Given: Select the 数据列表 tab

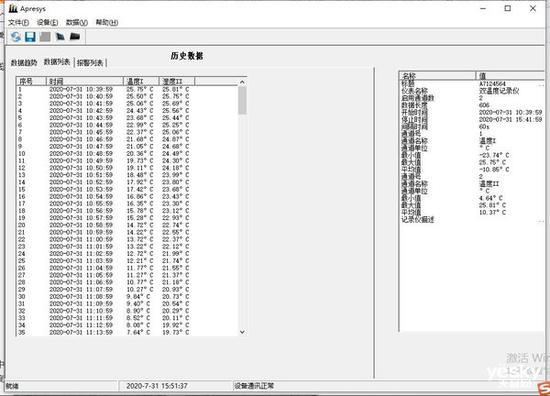Looking at the screenshot, I should click(57, 62).
